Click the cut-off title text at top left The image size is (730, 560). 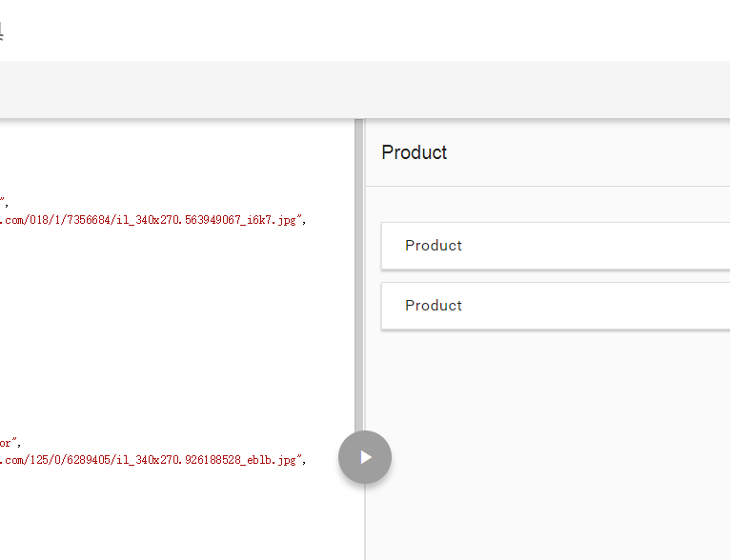[2, 32]
